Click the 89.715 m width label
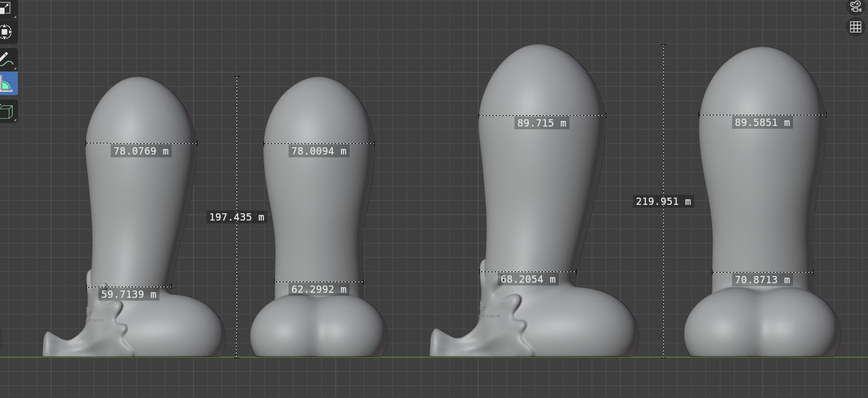The height and width of the screenshot is (398, 868). click(x=541, y=123)
